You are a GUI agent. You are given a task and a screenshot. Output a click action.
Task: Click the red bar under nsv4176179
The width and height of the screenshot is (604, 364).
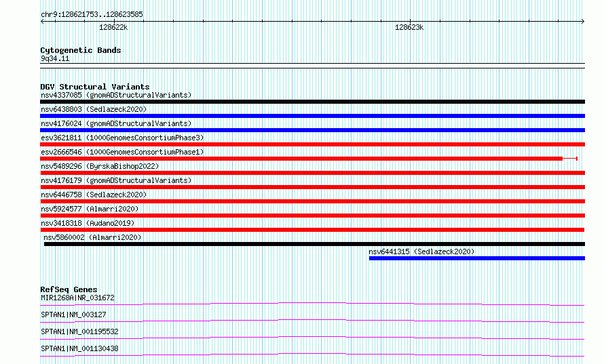tap(312, 187)
